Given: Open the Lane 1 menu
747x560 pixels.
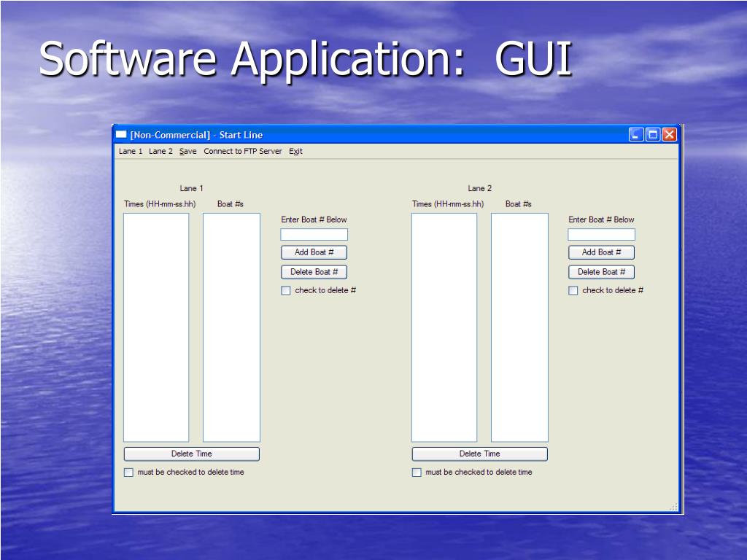Looking at the screenshot, I should (x=131, y=152).
